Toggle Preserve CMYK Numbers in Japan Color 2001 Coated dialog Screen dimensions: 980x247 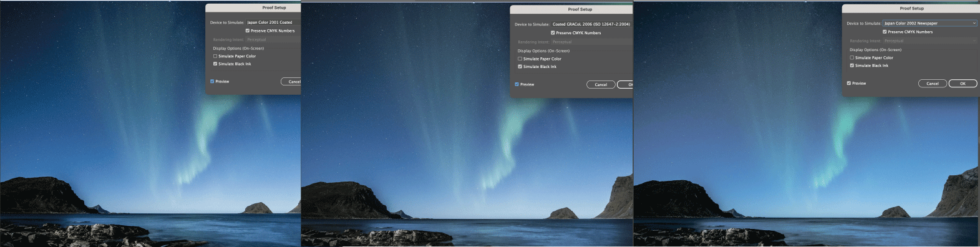click(248, 31)
